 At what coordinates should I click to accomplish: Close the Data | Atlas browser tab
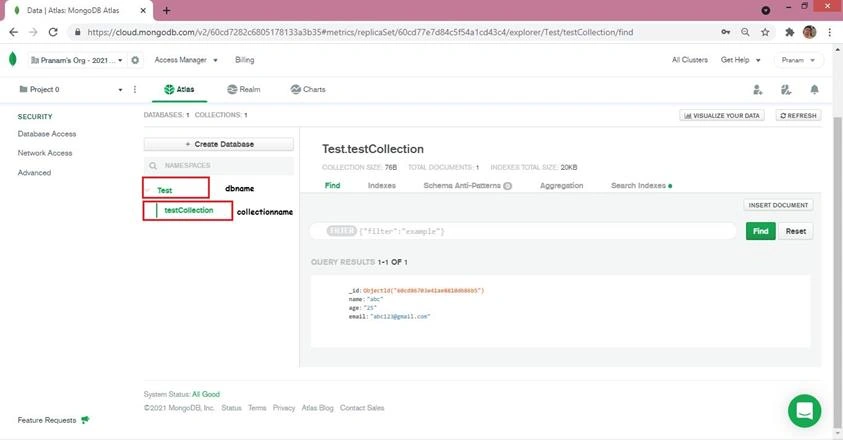pyautogui.click(x=143, y=10)
